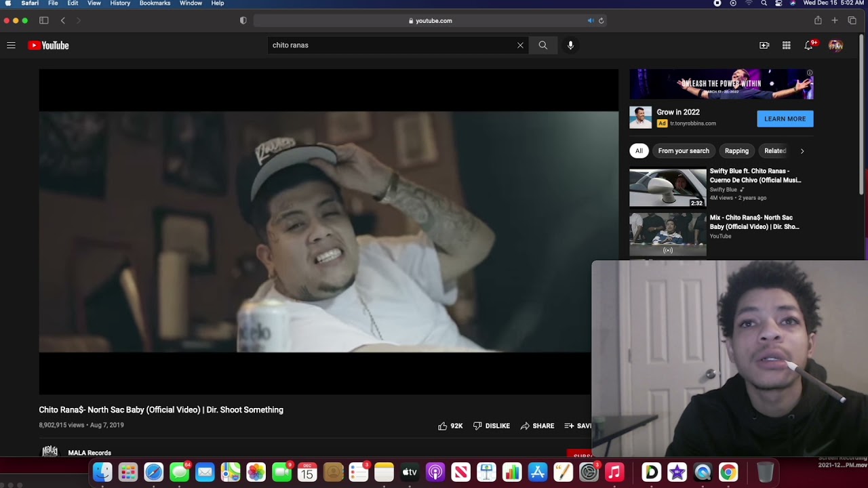
Task: Go to YouTube home via logo
Action: click(x=49, y=45)
